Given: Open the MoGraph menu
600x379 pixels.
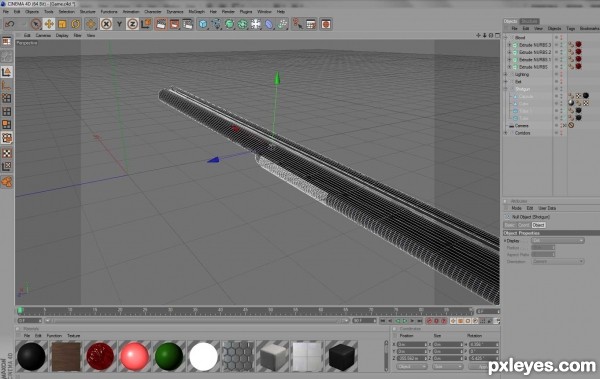Looking at the screenshot, I should pos(196,11).
